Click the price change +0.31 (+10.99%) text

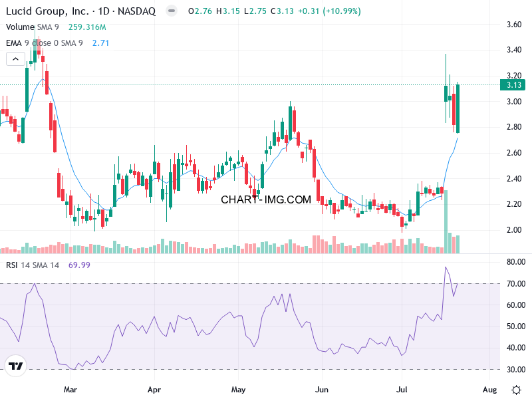point(329,11)
